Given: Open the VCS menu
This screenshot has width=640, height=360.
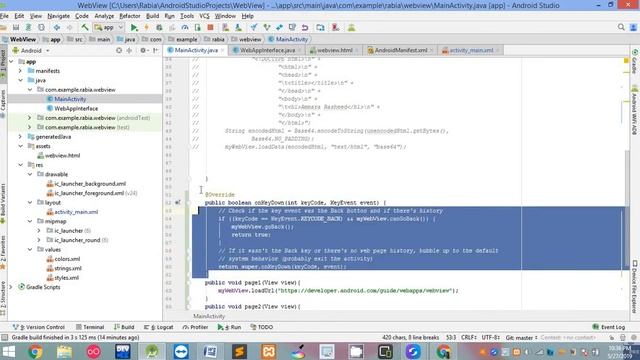Looking at the screenshot, I should (x=204, y=16).
